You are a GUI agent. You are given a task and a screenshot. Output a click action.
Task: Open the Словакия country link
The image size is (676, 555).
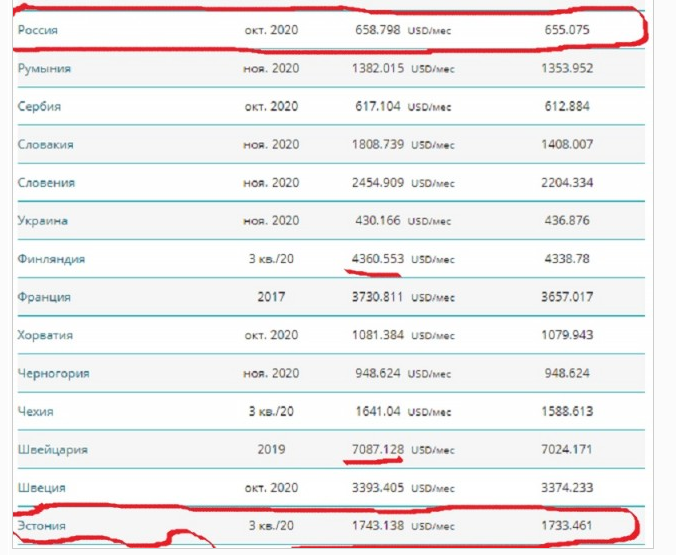(x=45, y=144)
